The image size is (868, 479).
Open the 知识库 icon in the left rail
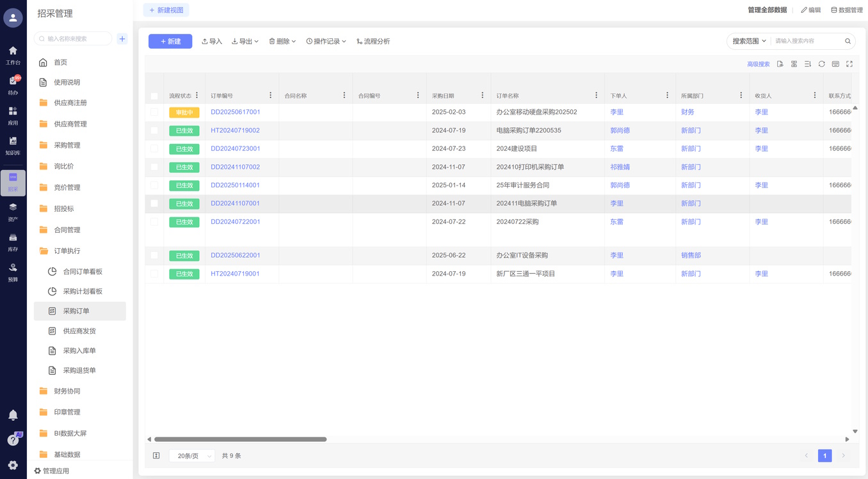tap(13, 145)
